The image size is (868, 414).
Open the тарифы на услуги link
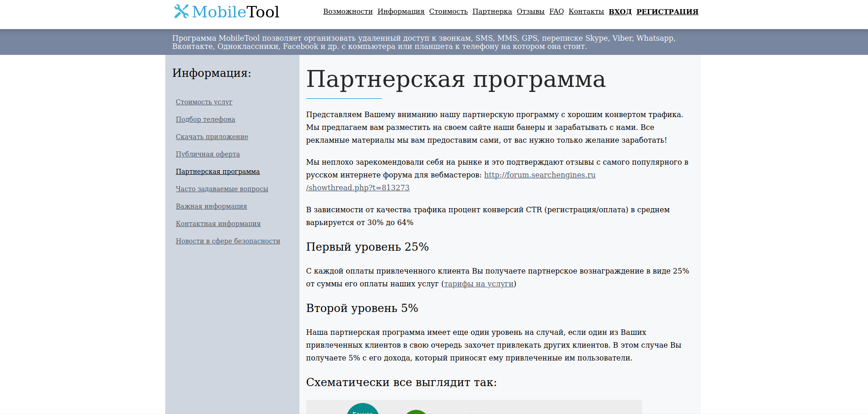479,284
